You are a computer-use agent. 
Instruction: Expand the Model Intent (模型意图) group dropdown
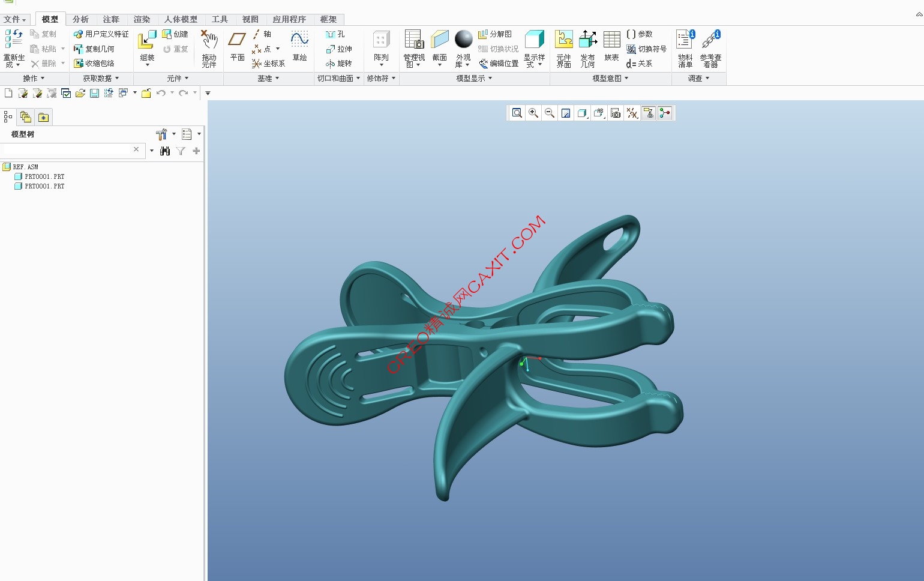pos(610,78)
